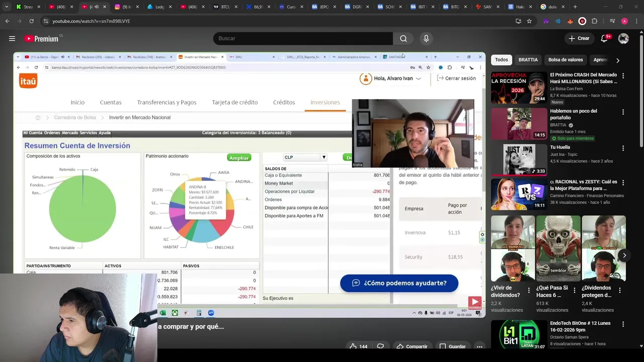Open the Chrome three-dot menu
Image resolution: width=644 pixels, height=362 pixels.
[x=636, y=21]
